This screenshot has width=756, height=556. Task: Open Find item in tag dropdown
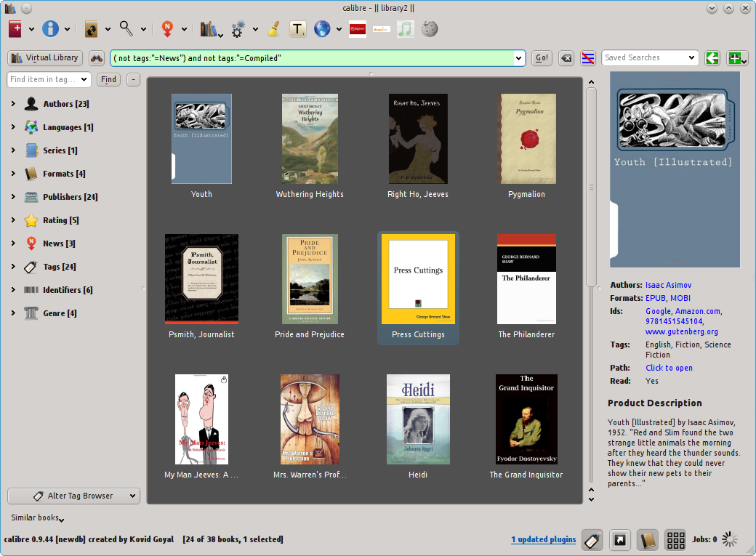[x=84, y=79]
